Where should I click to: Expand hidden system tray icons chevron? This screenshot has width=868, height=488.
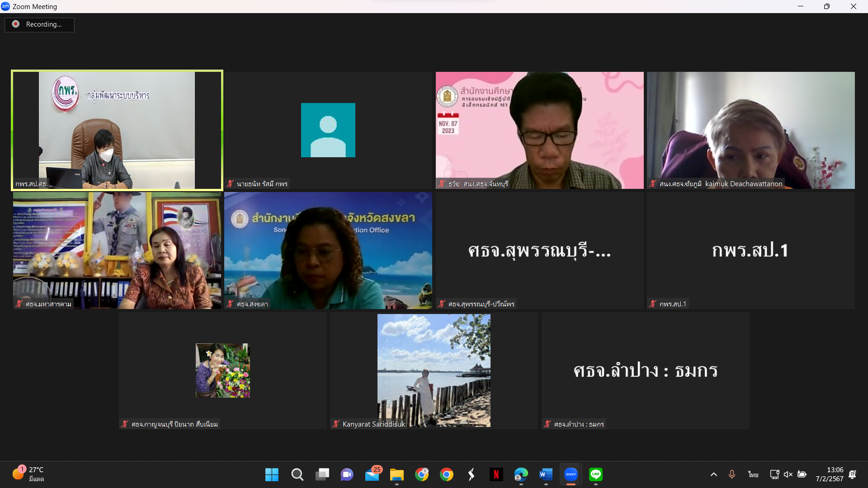pyautogui.click(x=714, y=474)
